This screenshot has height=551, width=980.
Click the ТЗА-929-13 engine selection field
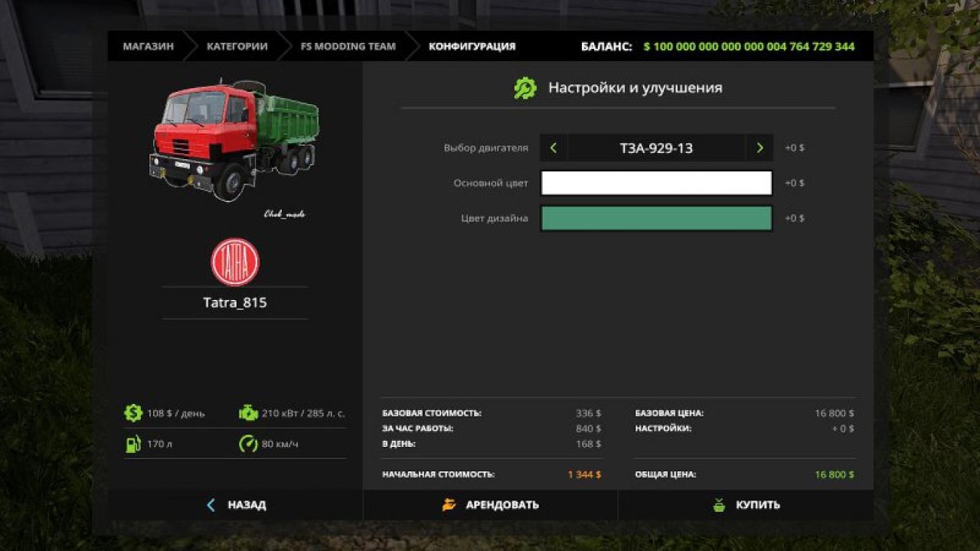pos(656,148)
